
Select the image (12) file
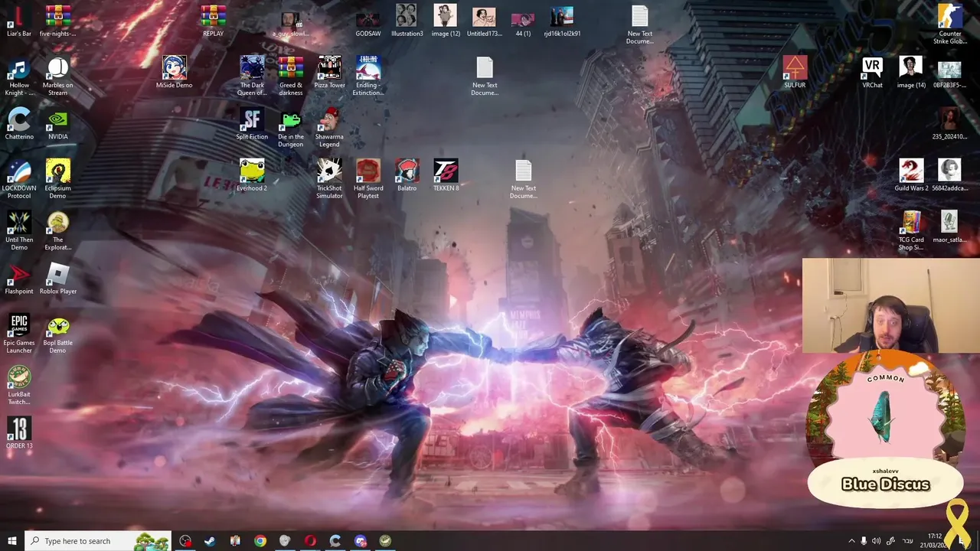pyautogui.click(x=446, y=21)
